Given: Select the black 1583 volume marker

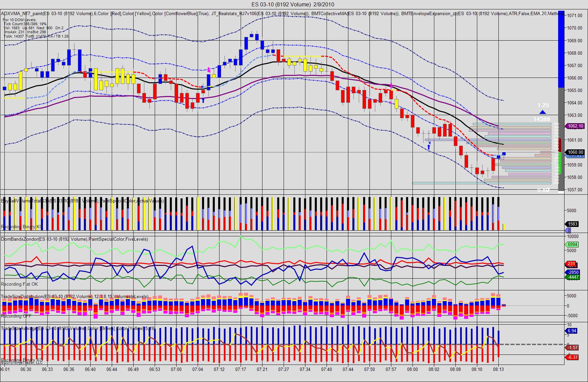Looking at the screenshot, I should click(572, 224).
